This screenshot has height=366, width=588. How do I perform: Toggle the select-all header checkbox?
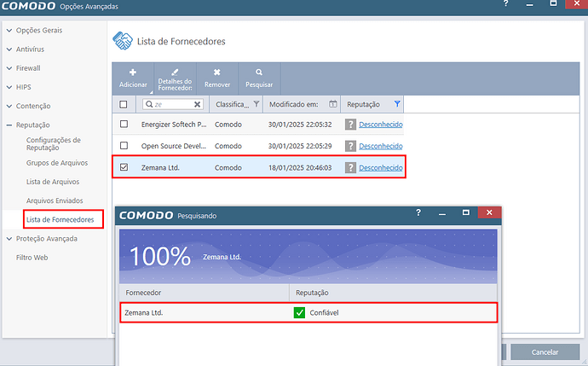(124, 104)
